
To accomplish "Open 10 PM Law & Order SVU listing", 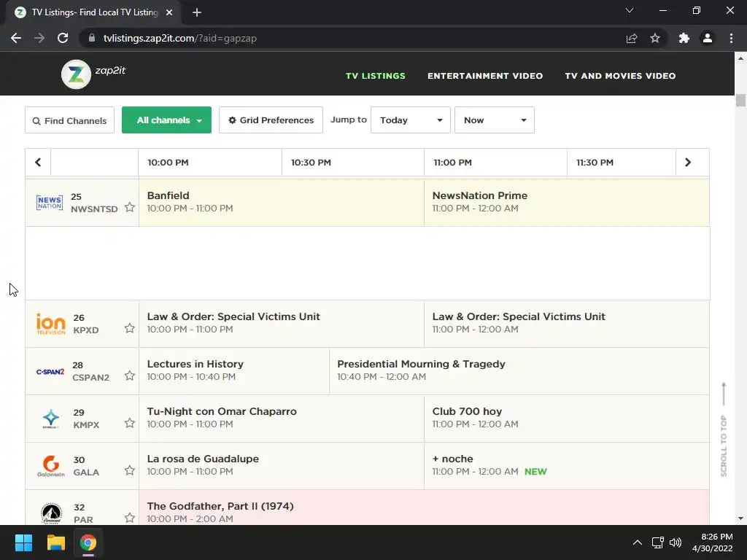I will point(281,324).
